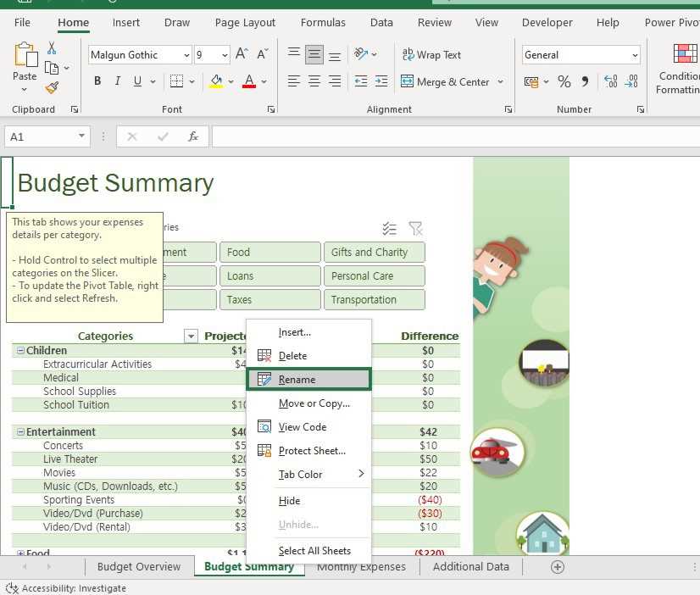Open Merge & Center dropdown arrow

[501, 81]
